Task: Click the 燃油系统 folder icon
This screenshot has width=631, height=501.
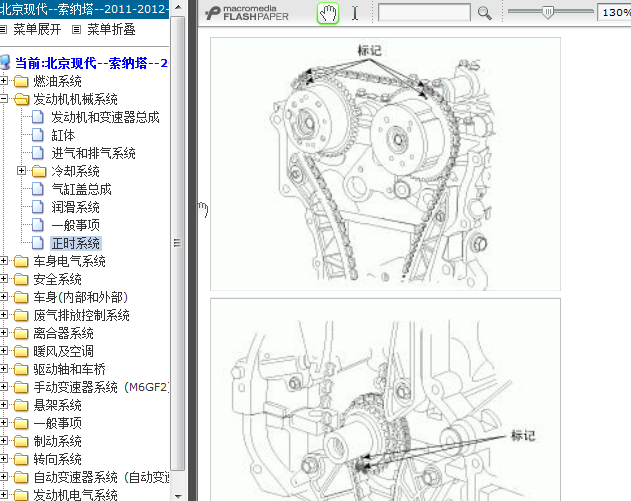Action: [x=21, y=81]
